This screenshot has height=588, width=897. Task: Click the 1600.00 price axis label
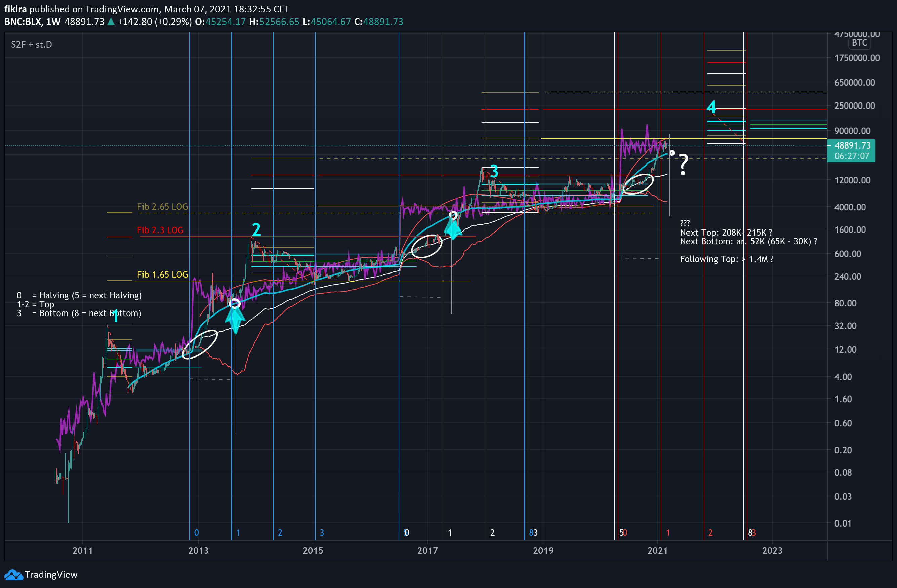point(850,230)
